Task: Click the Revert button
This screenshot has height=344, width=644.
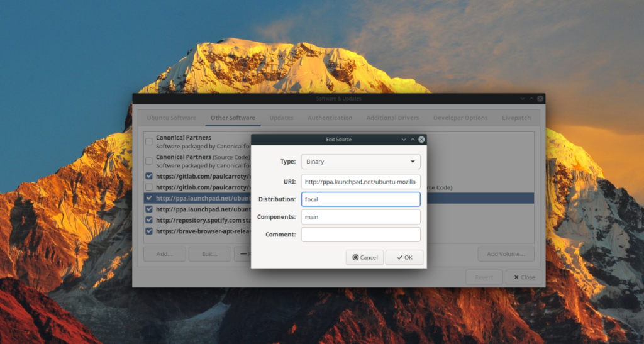Action: coord(484,277)
